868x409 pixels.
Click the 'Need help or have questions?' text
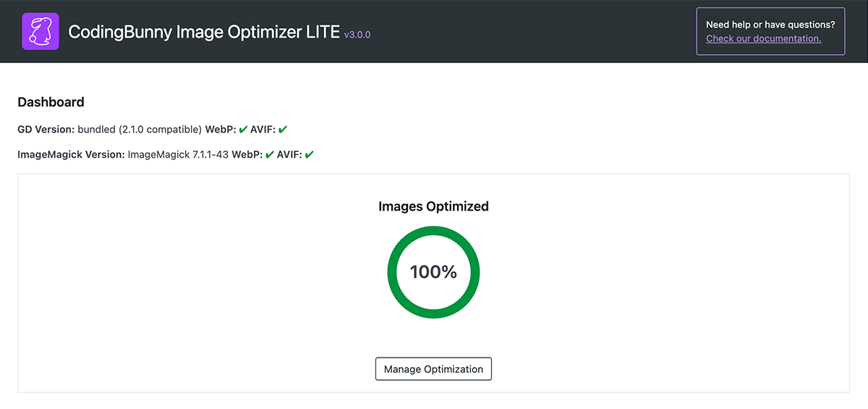(770, 25)
